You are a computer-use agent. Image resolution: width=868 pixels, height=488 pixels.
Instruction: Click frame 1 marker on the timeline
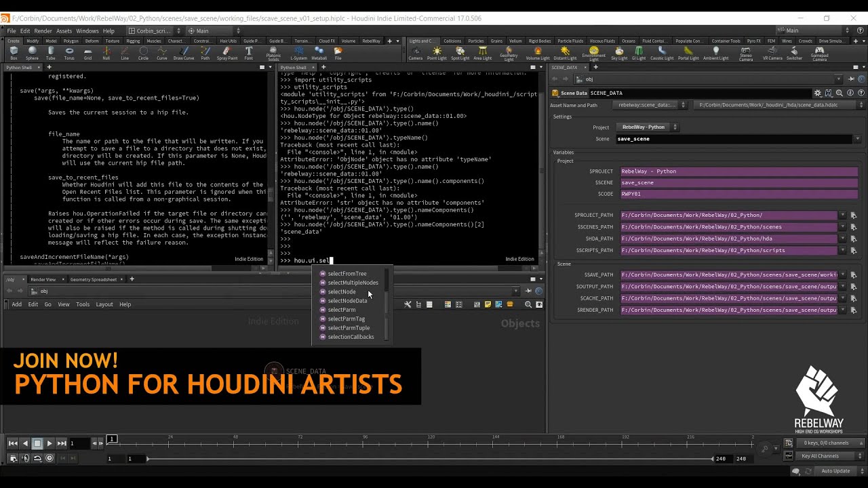tap(112, 439)
